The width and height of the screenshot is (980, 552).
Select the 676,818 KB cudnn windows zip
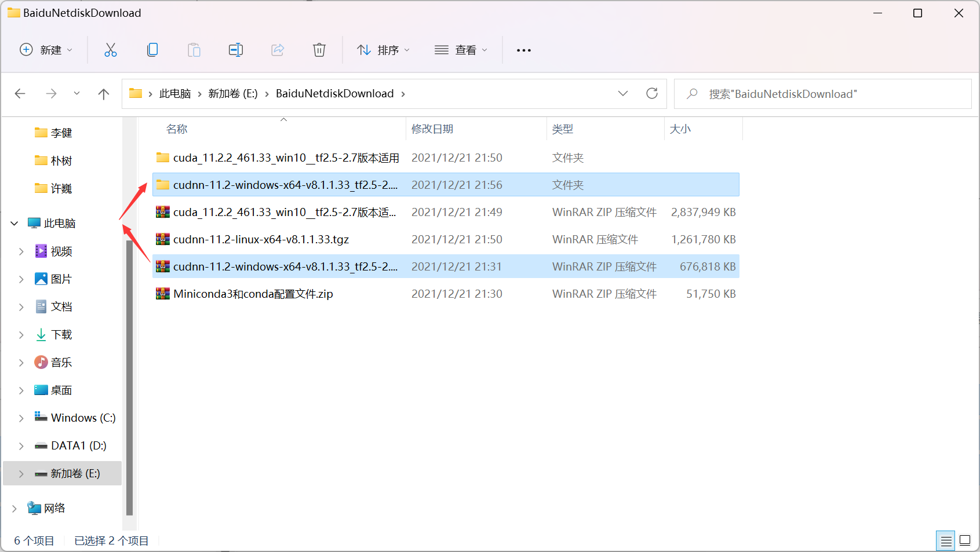pyautogui.click(x=446, y=266)
